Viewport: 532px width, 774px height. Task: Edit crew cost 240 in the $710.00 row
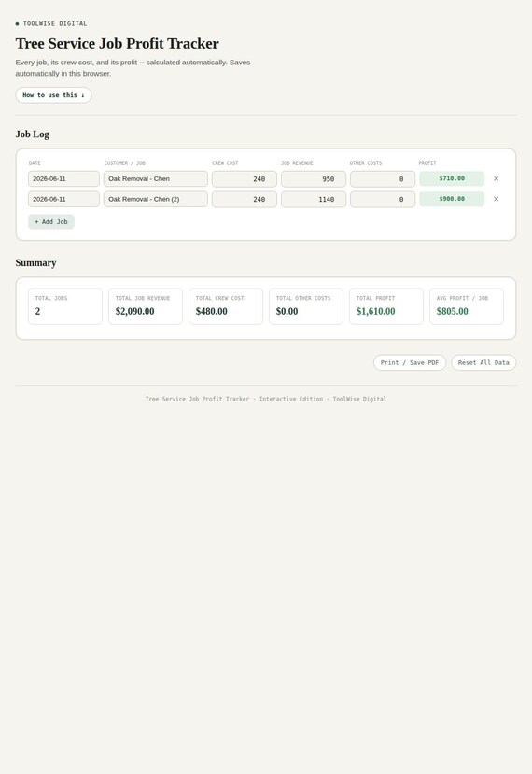245,179
